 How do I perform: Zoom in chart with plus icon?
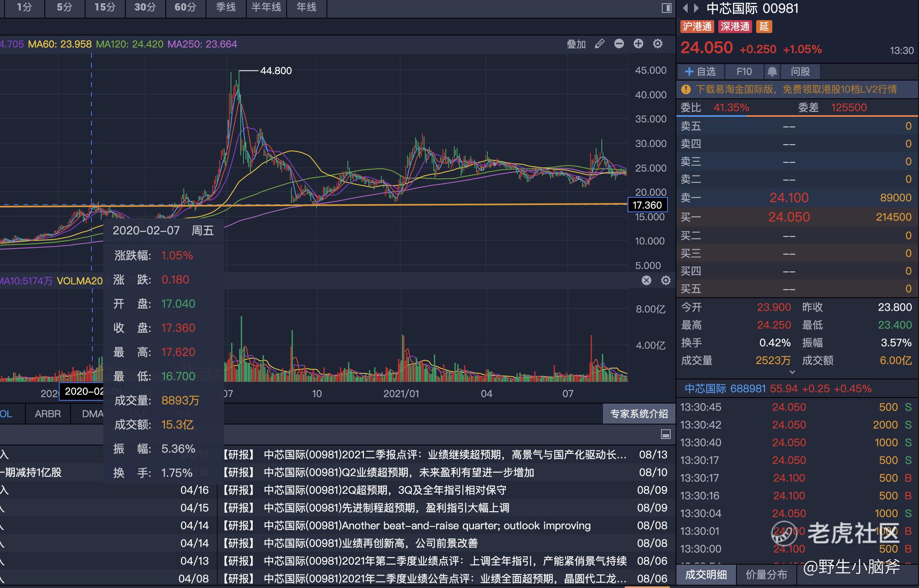tap(638, 43)
